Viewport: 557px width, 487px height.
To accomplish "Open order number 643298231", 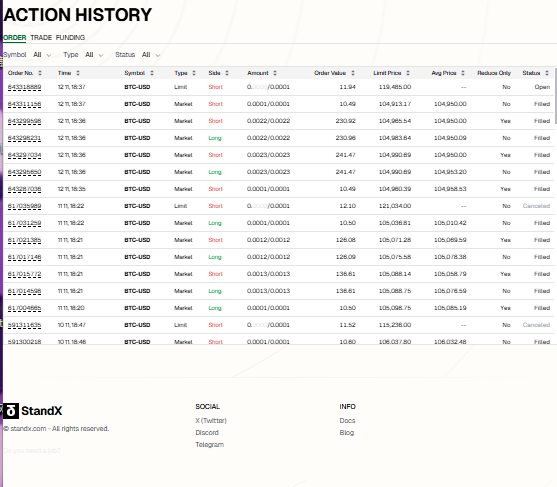I will tap(25, 138).
